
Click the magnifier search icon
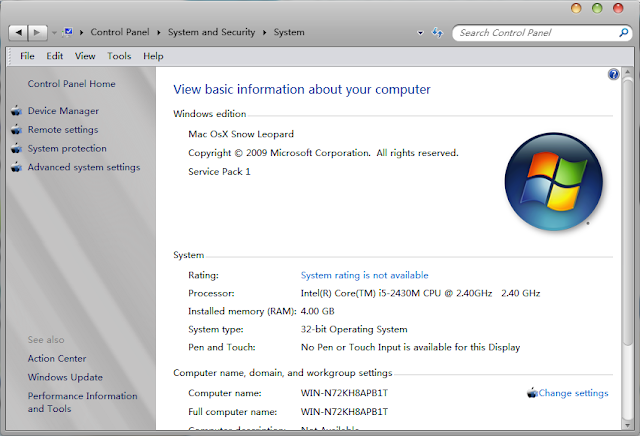(x=624, y=32)
